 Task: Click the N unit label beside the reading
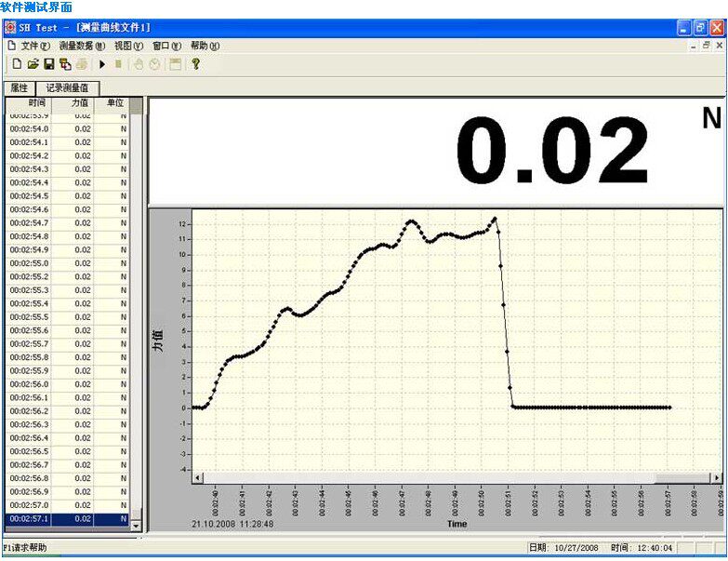coord(712,118)
